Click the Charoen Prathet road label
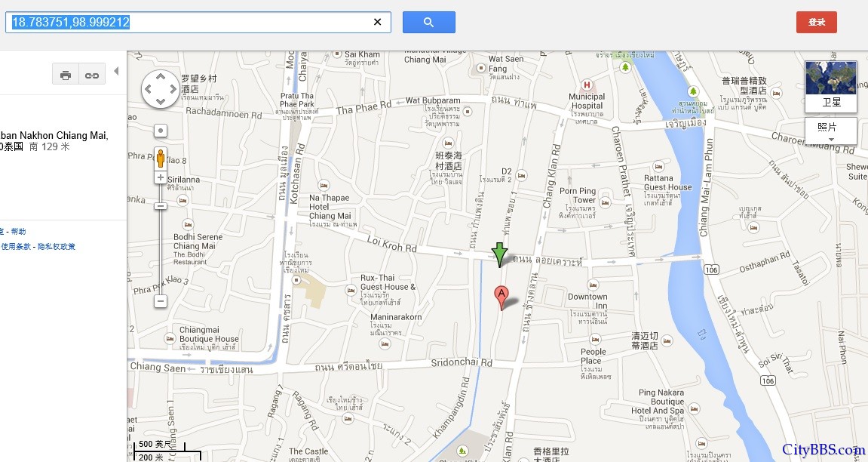The image size is (868, 462). (x=621, y=162)
